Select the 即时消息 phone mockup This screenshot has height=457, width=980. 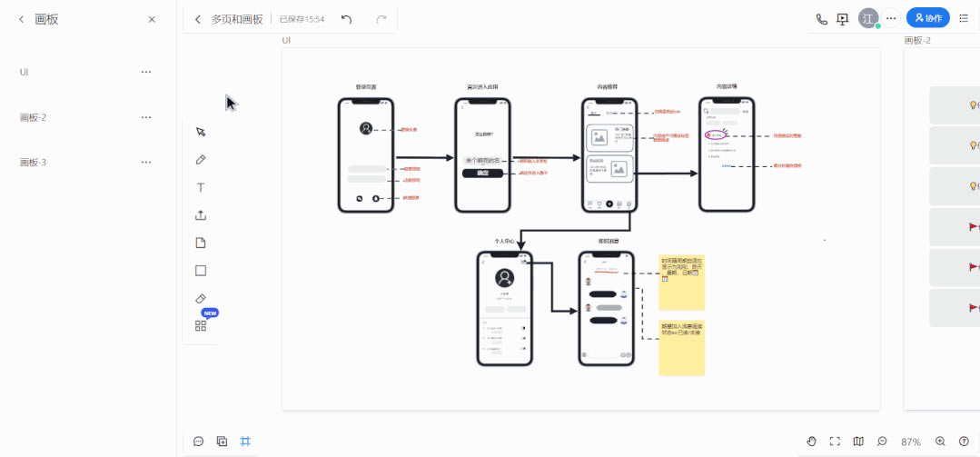tap(606, 308)
